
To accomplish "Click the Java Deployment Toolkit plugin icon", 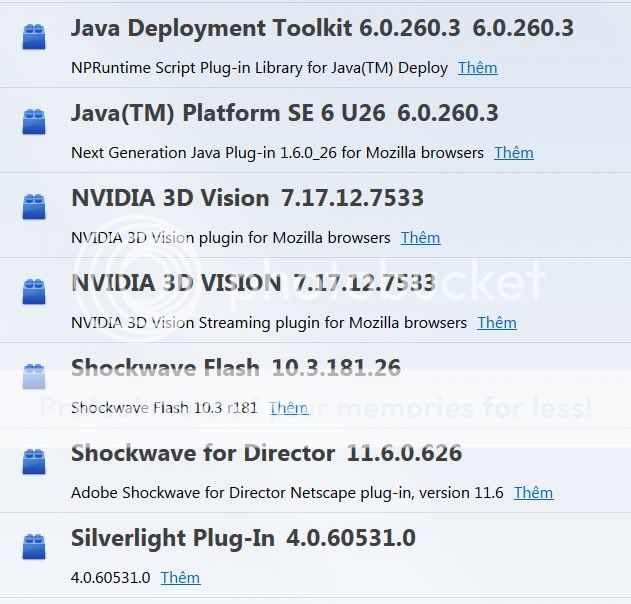I will [x=34, y=37].
